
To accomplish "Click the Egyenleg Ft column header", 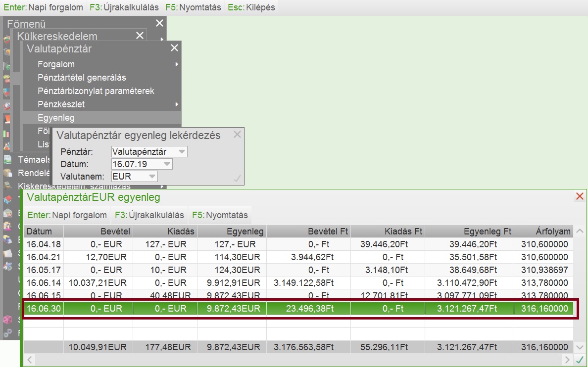I will (x=470, y=231).
